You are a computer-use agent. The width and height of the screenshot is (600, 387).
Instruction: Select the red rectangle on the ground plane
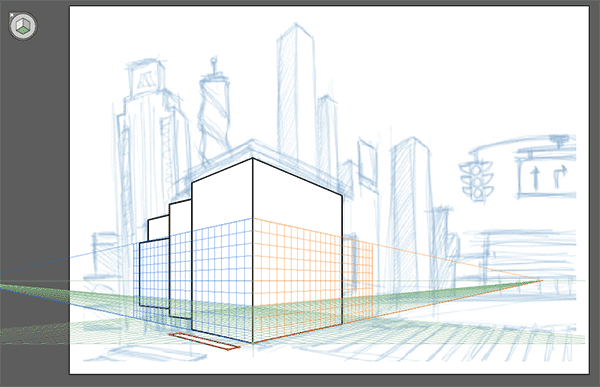[x=204, y=341]
